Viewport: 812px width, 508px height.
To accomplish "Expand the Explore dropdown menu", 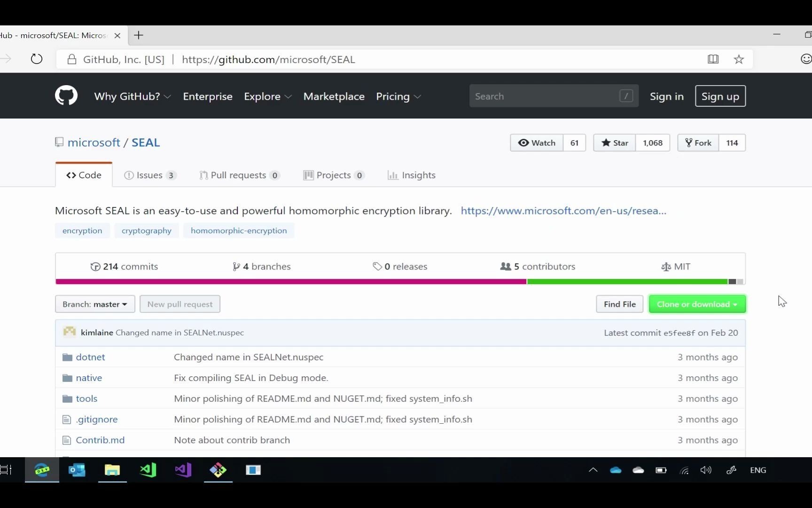I will click(x=267, y=96).
